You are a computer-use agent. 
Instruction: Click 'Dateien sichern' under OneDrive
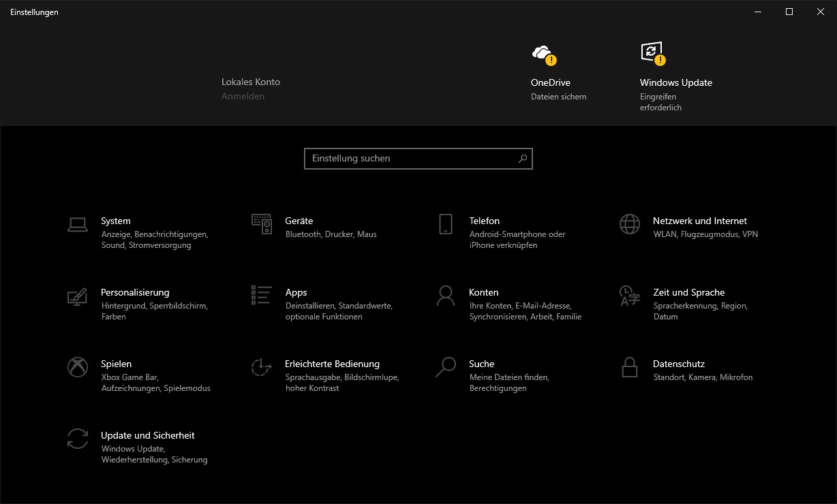pyautogui.click(x=559, y=97)
